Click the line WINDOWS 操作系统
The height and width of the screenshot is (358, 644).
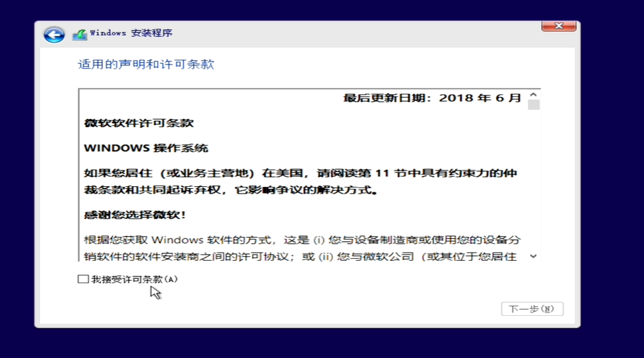click(x=146, y=148)
